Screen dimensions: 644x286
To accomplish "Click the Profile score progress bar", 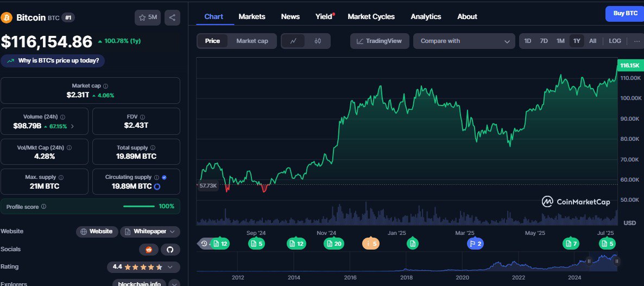I will [x=139, y=207].
